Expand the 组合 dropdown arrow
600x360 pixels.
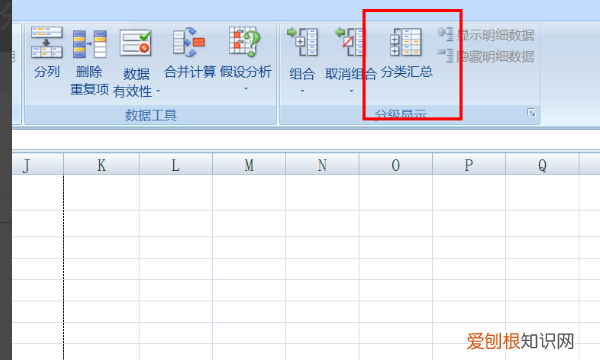coord(302,91)
